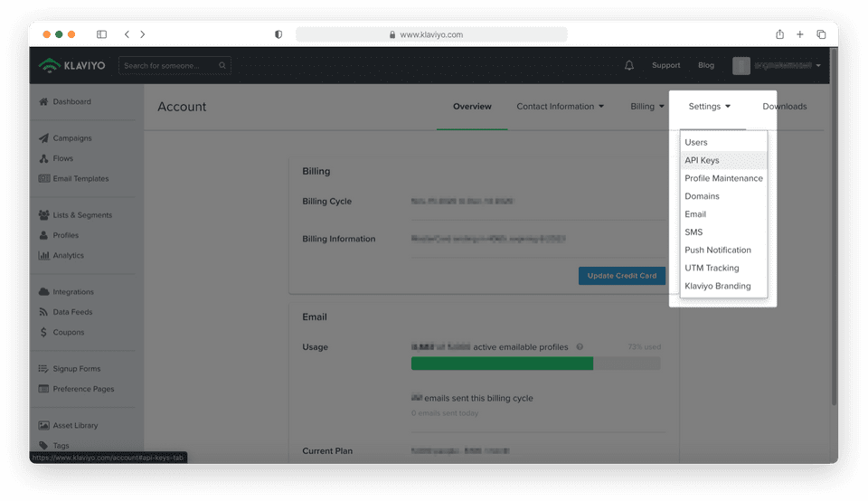Screen dimensions: 868x501
Task: Open the Downloads tab
Action: tap(785, 107)
